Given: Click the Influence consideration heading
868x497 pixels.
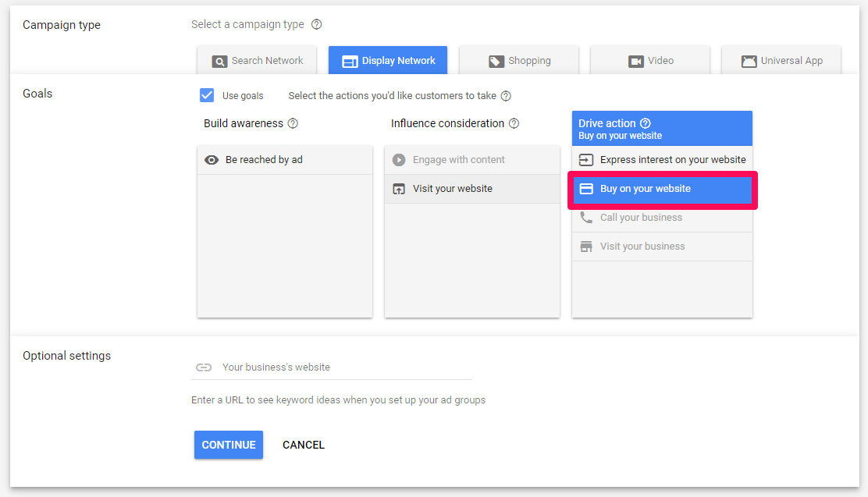Looking at the screenshot, I should point(447,123).
